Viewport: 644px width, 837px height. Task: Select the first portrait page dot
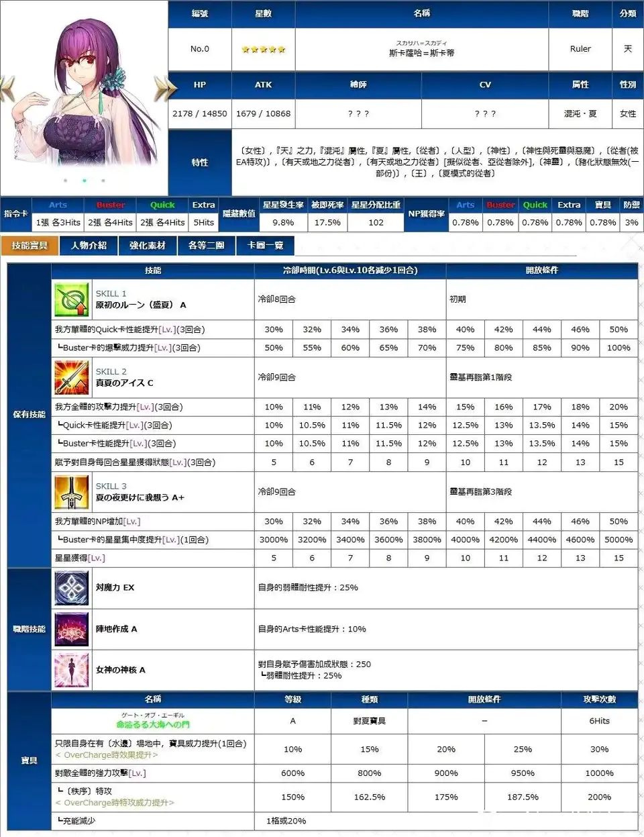coord(65,181)
